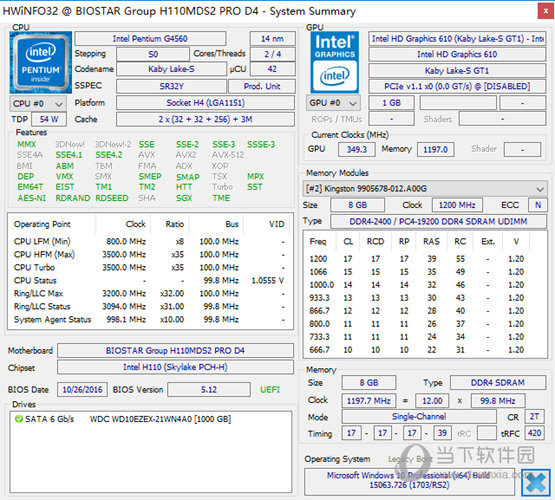This screenshot has height=500, width=555.
Task: Close the summary with the blue X icon
Action: tap(536, 482)
